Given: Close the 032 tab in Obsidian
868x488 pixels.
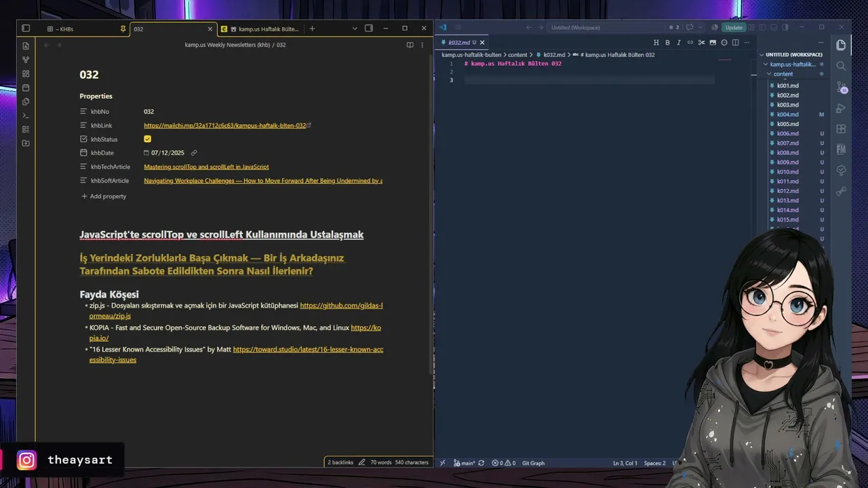Looking at the screenshot, I should 210,29.
